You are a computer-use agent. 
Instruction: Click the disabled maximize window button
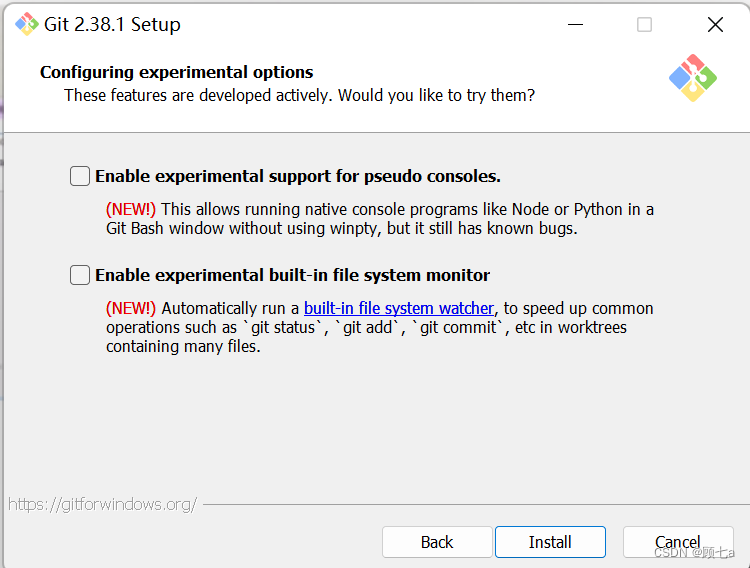pos(644,24)
